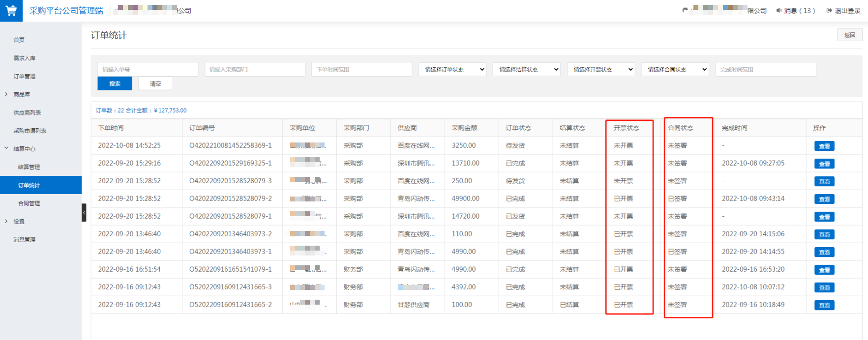The height and width of the screenshot is (340, 868).
Task: Open the 完成时间范围 date range field
Action: tap(766, 69)
